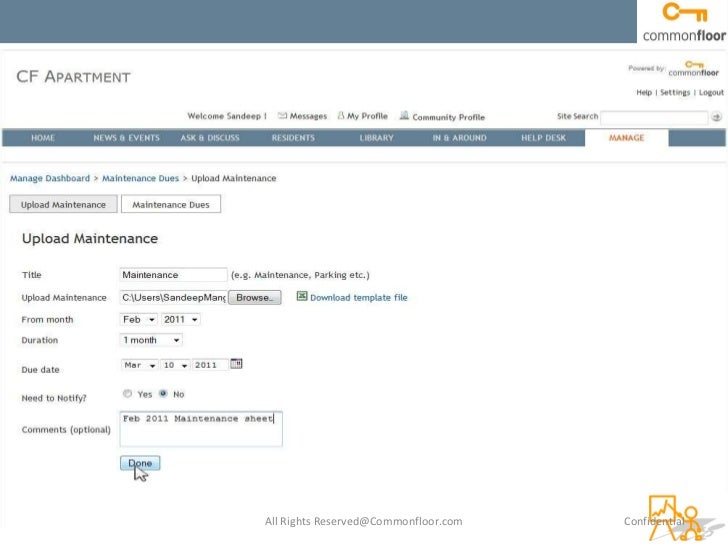Viewport: 728px width, 546px height.
Task: Open IN & AROUND menu
Action: (x=460, y=138)
